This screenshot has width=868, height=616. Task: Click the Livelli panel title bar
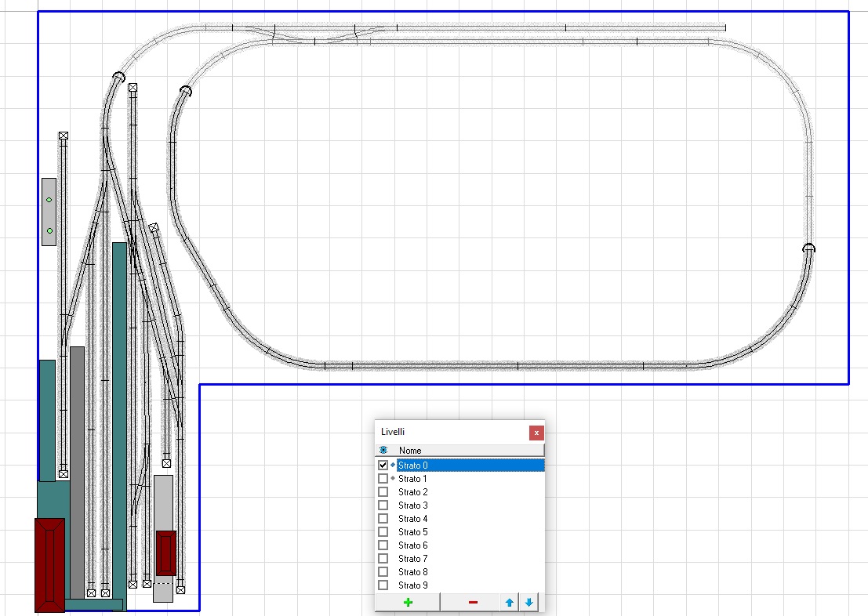447,432
